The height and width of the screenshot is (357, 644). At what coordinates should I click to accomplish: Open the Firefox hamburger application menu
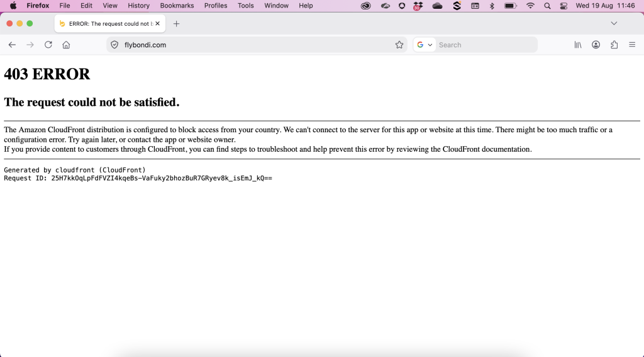632,45
